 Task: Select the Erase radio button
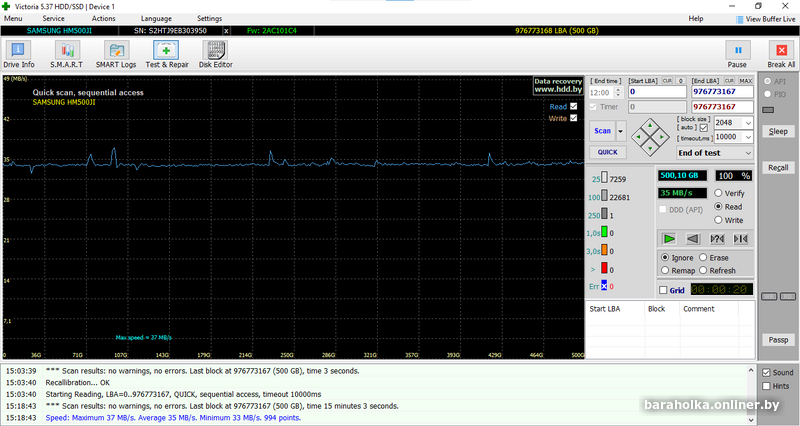point(703,257)
